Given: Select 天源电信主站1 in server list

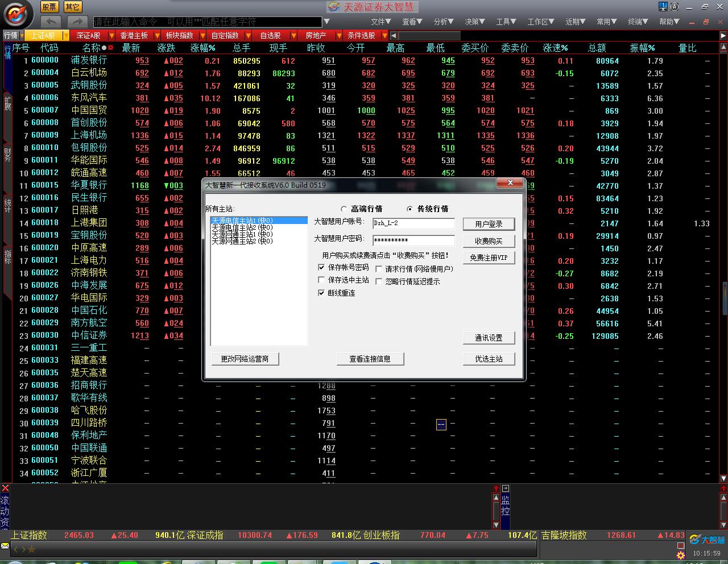Looking at the screenshot, I should tap(258, 221).
